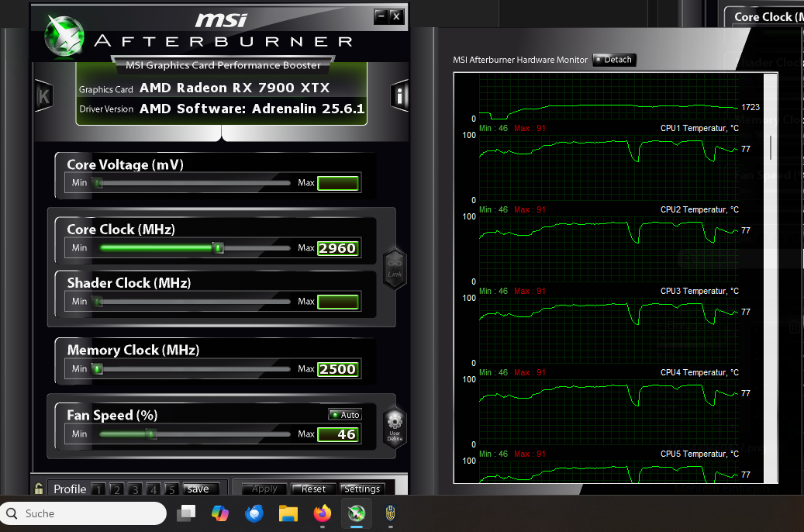Click the CPU5 Temperatur graph
This screenshot has height=532, width=804.
[609, 472]
